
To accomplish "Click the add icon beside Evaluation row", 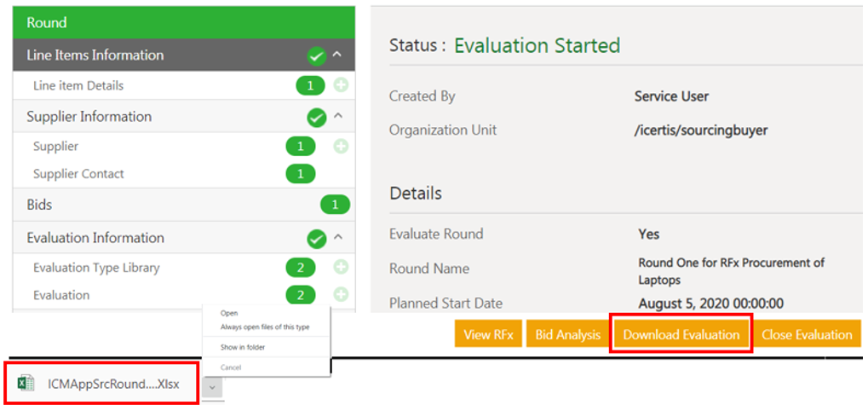I will click(341, 295).
